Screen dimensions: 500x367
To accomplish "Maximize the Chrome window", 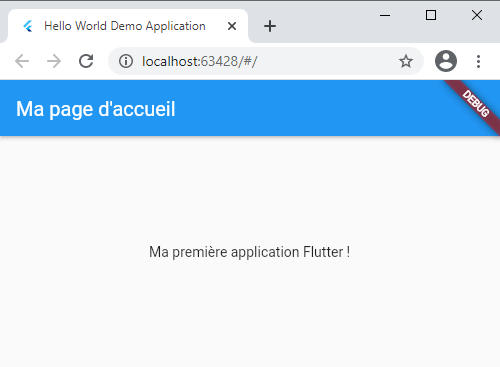I will tap(431, 15).
